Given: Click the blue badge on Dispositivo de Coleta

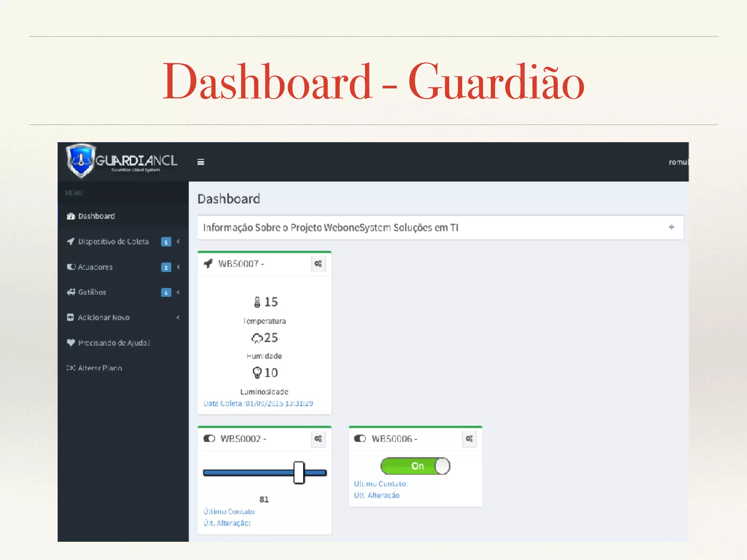Looking at the screenshot, I should [166, 242].
